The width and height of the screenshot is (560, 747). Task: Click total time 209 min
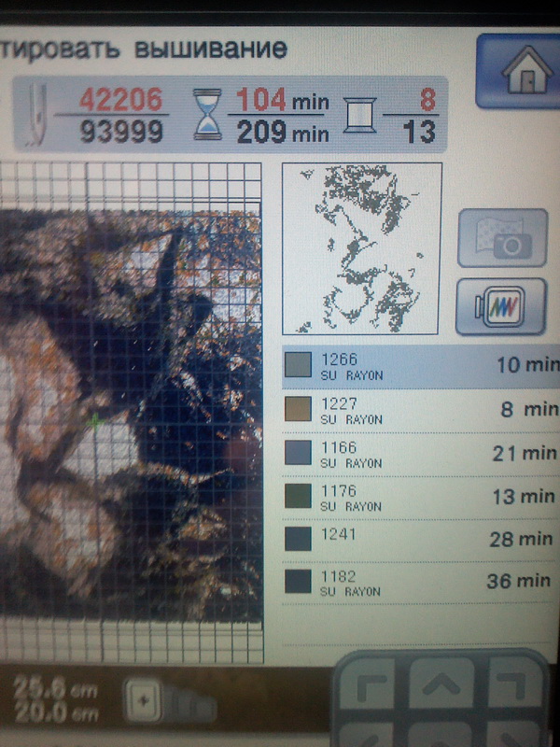(283, 132)
